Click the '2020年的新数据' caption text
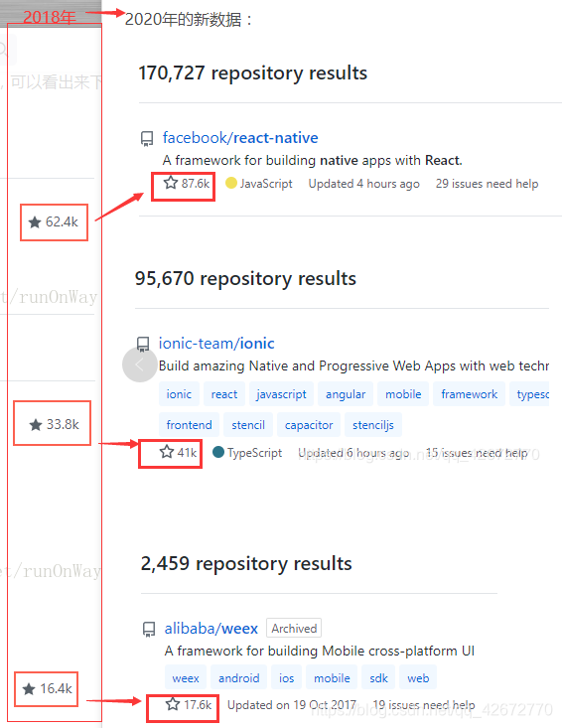 coord(190,20)
